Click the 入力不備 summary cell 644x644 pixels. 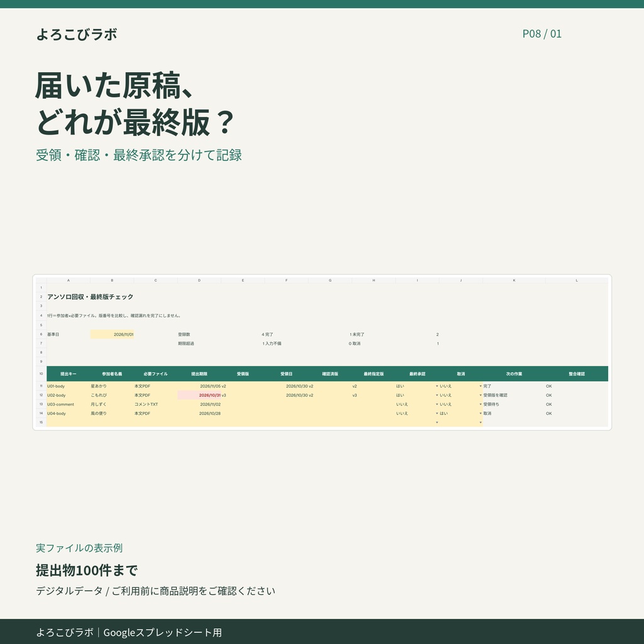[x=286, y=343]
